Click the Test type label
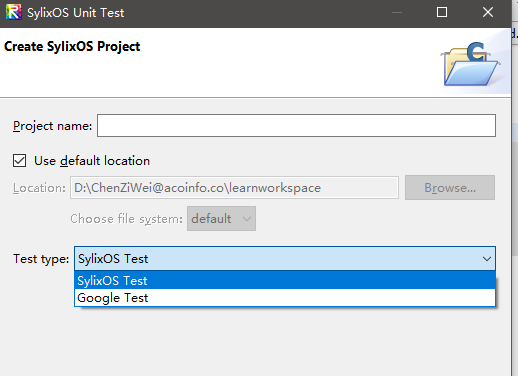518x376 pixels. click(x=41, y=259)
